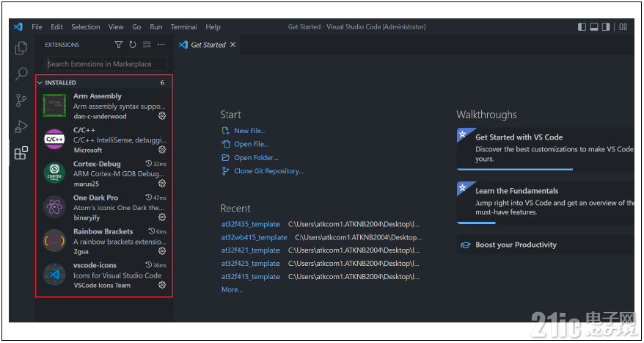Viewport: 644px width, 343px height.
Task: Open recent folder at32wb415_template
Action: tap(255, 237)
